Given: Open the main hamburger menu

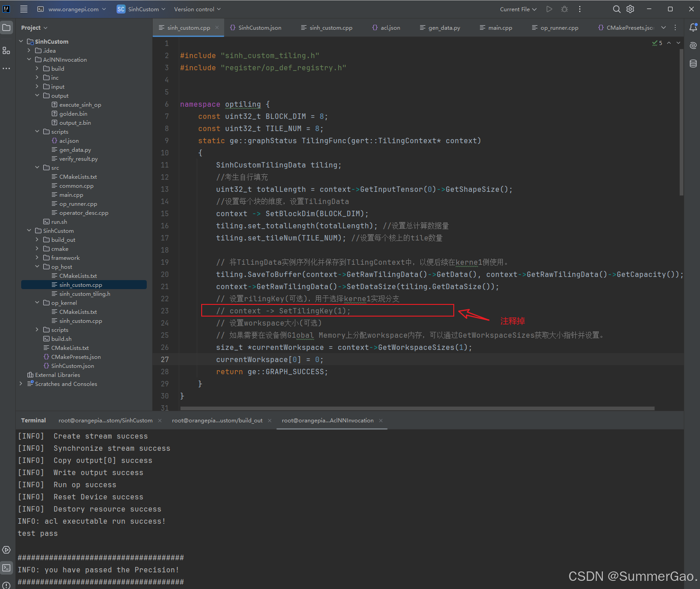Looking at the screenshot, I should pos(23,9).
